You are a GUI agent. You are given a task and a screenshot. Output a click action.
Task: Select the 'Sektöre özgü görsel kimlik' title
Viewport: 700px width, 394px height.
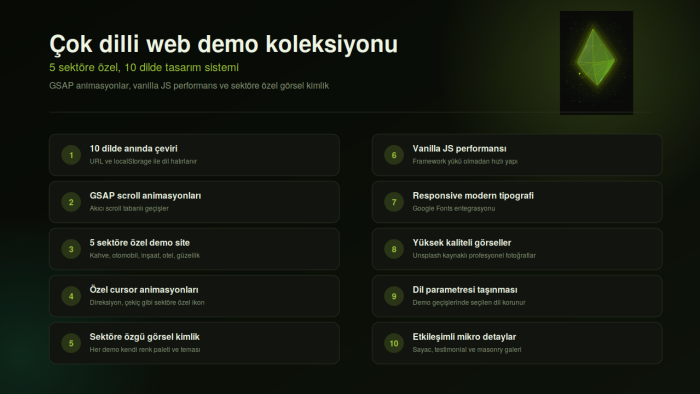145,337
